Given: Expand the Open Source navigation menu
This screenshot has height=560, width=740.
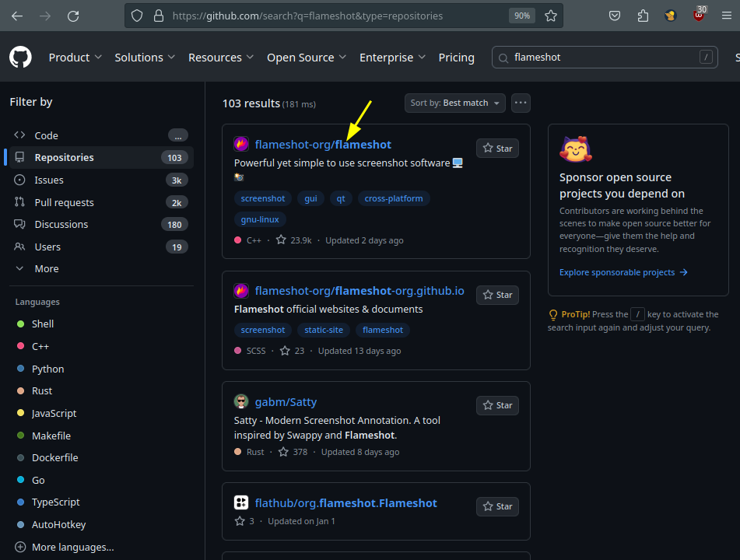Looking at the screenshot, I should (307, 58).
